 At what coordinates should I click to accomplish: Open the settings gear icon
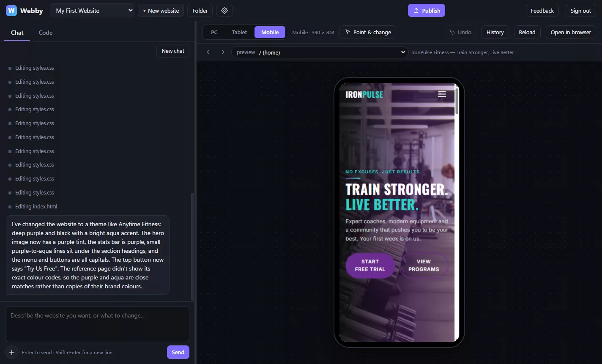224,11
